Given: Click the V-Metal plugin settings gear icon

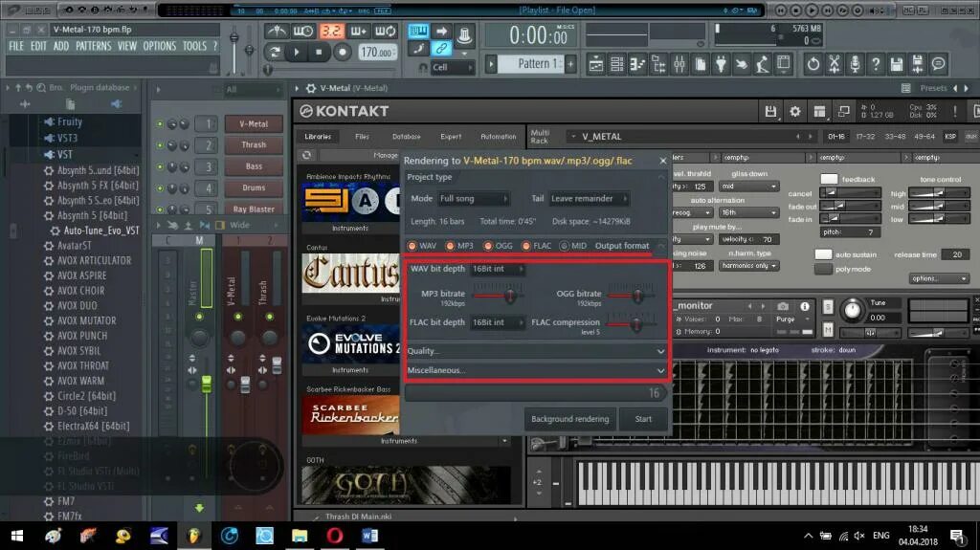Looking at the screenshot, I should pyautogui.click(x=311, y=88).
